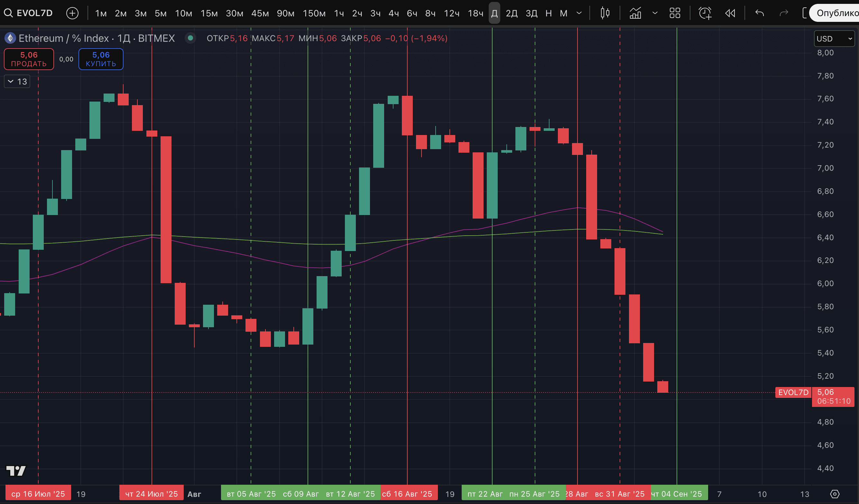Open chart time axis settings gear
This screenshot has width=859, height=504.
click(x=835, y=494)
